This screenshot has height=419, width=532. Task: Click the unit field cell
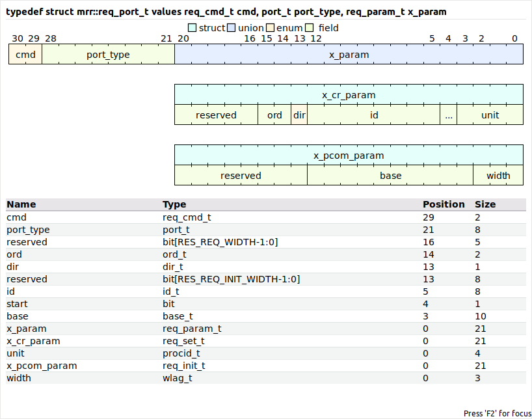pyautogui.click(x=490, y=115)
